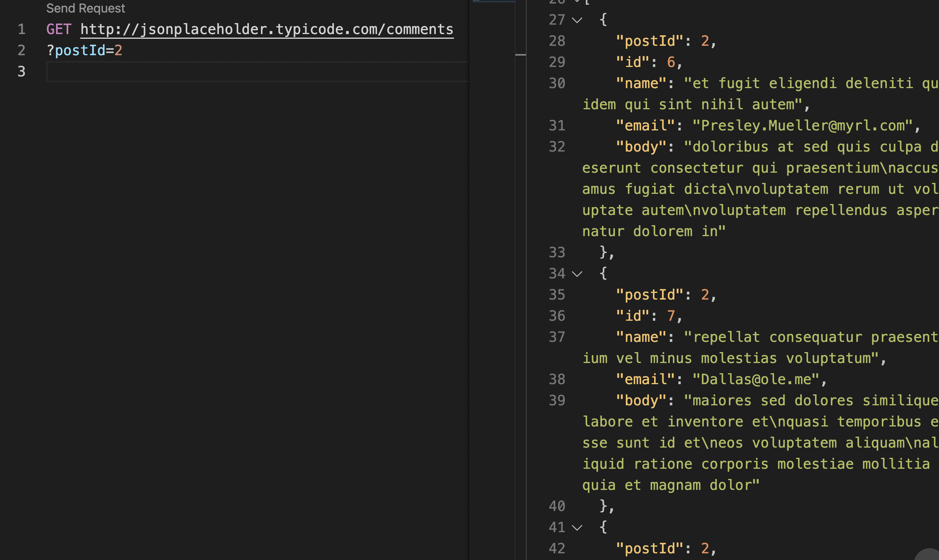The height and width of the screenshot is (560, 939).
Task: Click the GET method keyword
Action: click(59, 29)
